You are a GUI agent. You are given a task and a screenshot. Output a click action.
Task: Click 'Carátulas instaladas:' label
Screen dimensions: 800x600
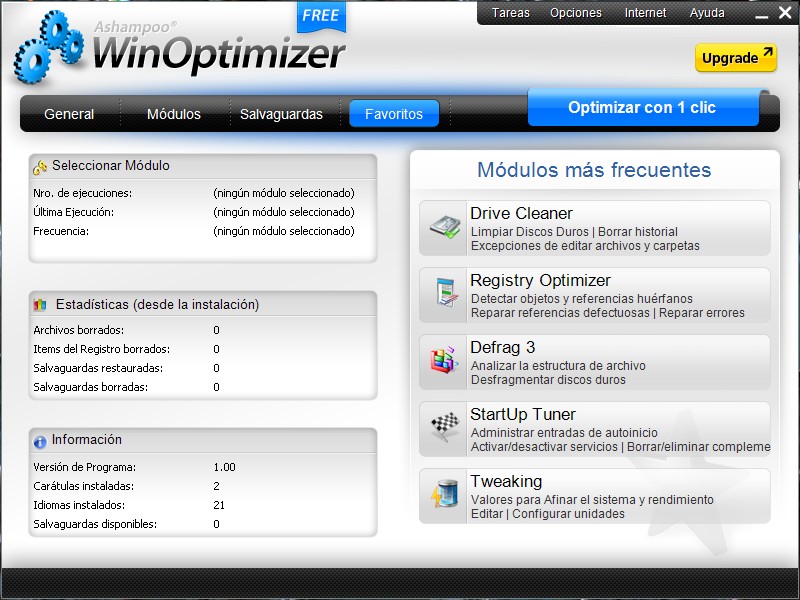pos(84,486)
